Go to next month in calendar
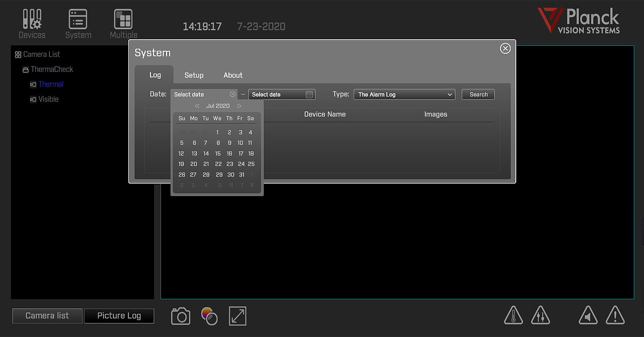This screenshot has width=644, height=337. point(239,106)
